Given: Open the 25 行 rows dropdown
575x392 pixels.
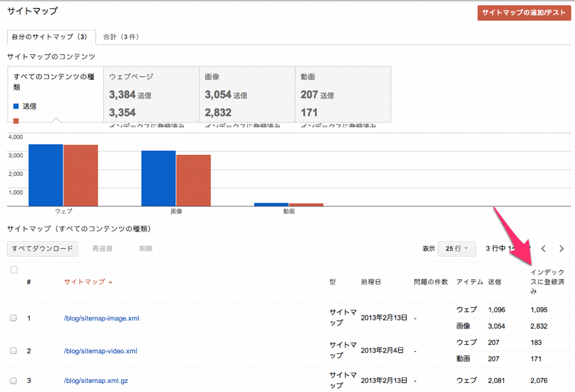Looking at the screenshot, I should pyautogui.click(x=457, y=248).
